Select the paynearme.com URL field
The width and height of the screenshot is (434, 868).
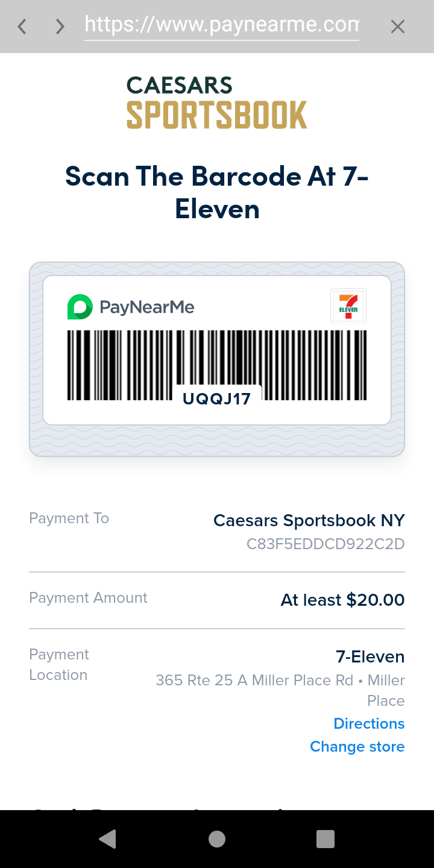[222, 26]
